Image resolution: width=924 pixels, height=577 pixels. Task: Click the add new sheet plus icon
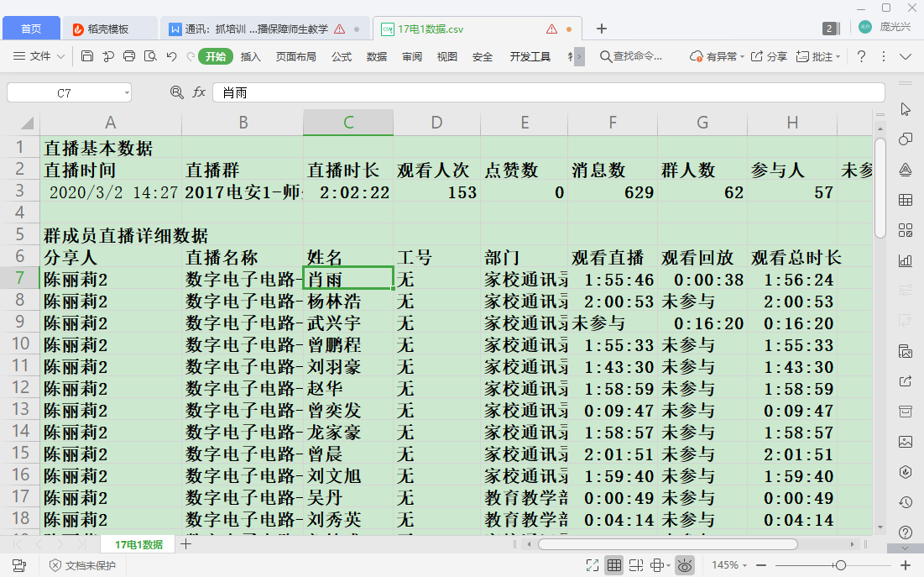click(186, 544)
